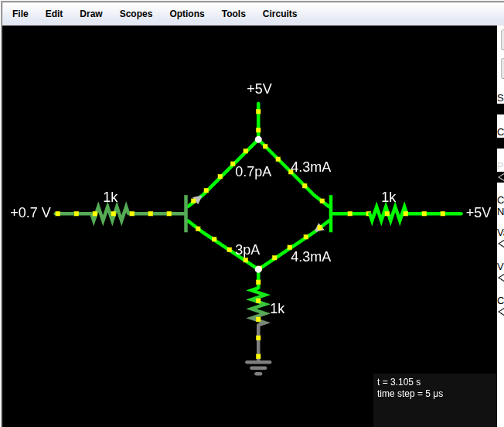Select the left transistor base bar

point(186,213)
